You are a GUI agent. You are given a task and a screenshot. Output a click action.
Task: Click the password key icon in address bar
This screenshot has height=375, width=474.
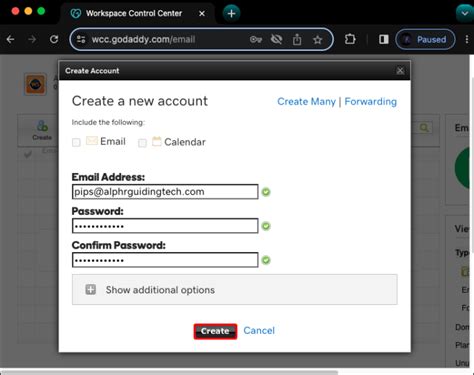256,40
